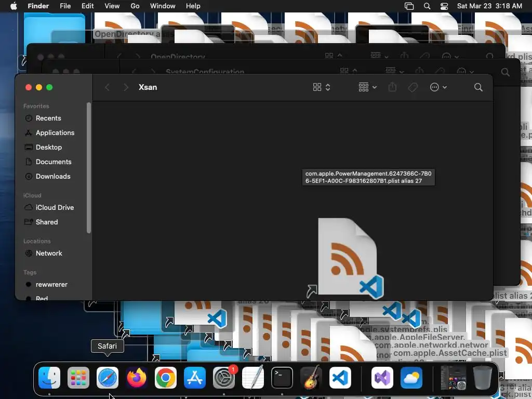The width and height of the screenshot is (532, 399).
Task: Open the Finder menu
Action: [x=38, y=6]
